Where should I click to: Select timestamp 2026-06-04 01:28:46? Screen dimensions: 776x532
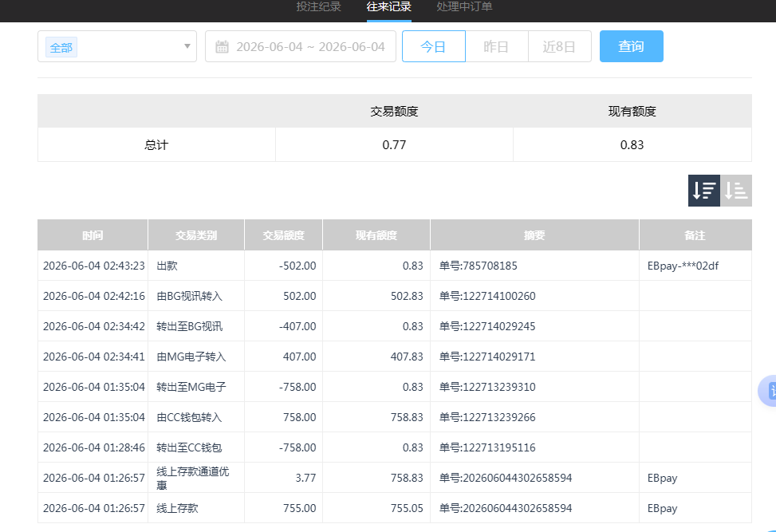[x=94, y=447]
